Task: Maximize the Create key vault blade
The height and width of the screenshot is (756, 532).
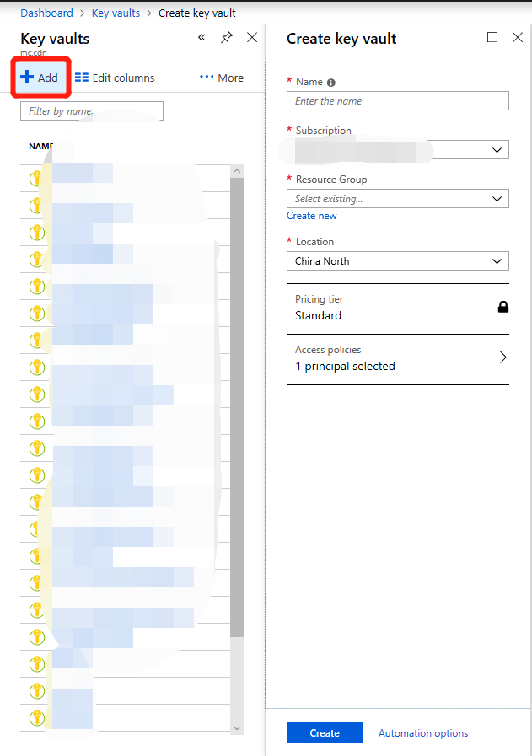Action: [493, 38]
